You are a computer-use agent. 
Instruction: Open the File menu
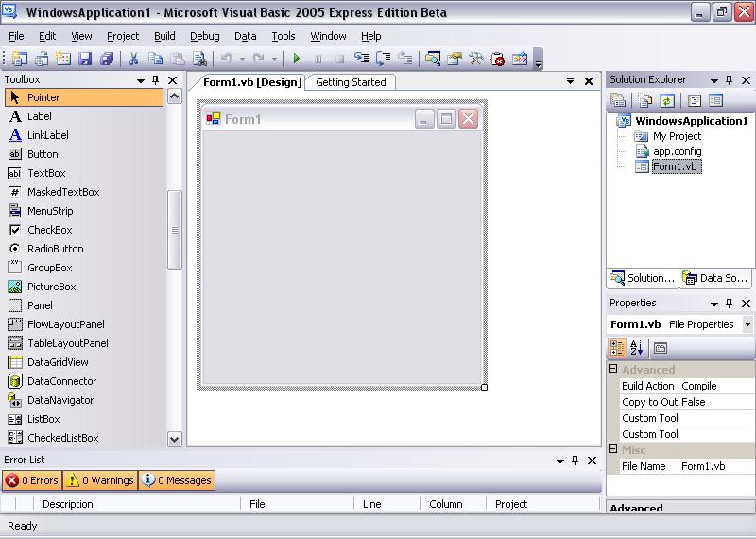[x=16, y=36]
